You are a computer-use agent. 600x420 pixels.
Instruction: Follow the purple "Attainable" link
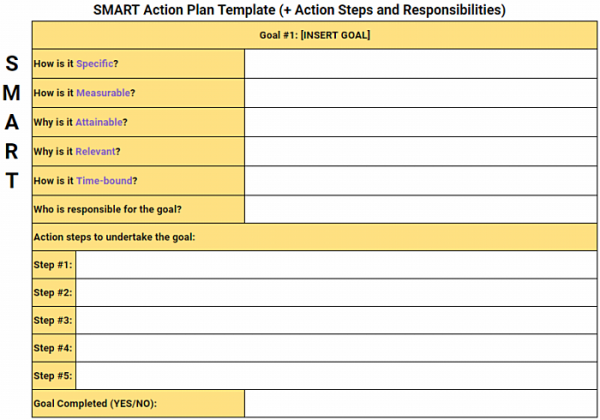click(98, 122)
